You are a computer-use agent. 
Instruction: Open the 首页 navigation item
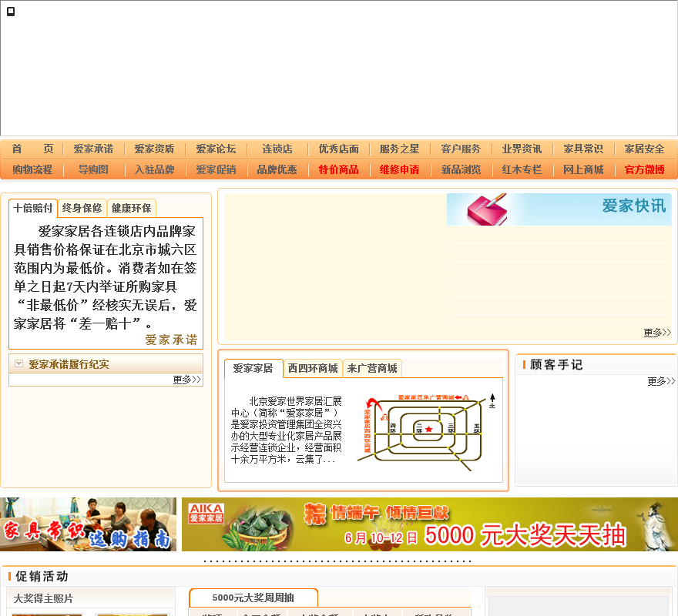(x=32, y=149)
